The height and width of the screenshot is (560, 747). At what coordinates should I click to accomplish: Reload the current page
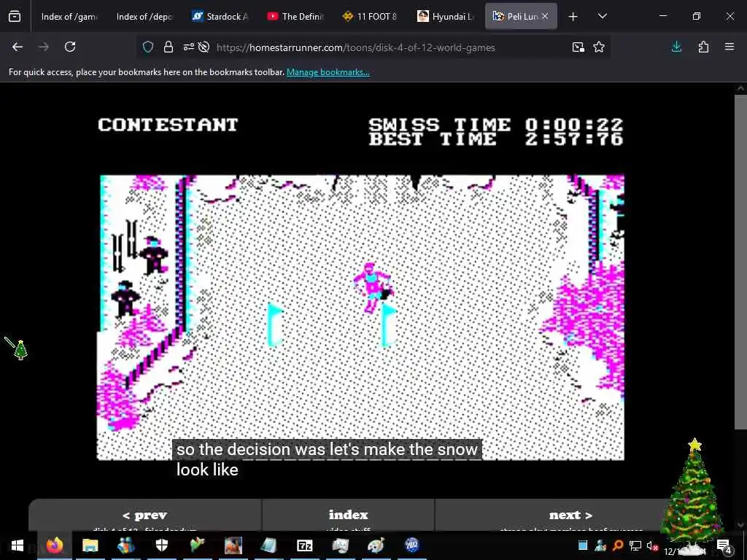(70, 47)
